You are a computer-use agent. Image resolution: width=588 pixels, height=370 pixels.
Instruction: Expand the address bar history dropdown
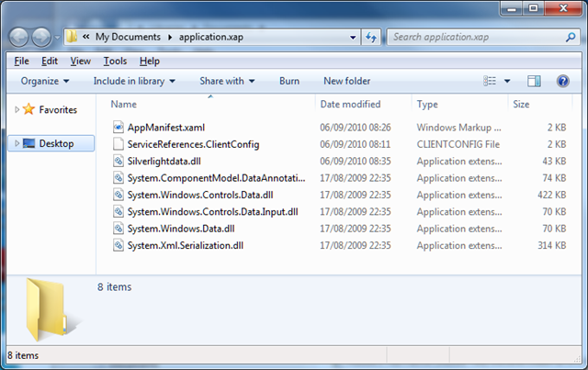(x=353, y=37)
